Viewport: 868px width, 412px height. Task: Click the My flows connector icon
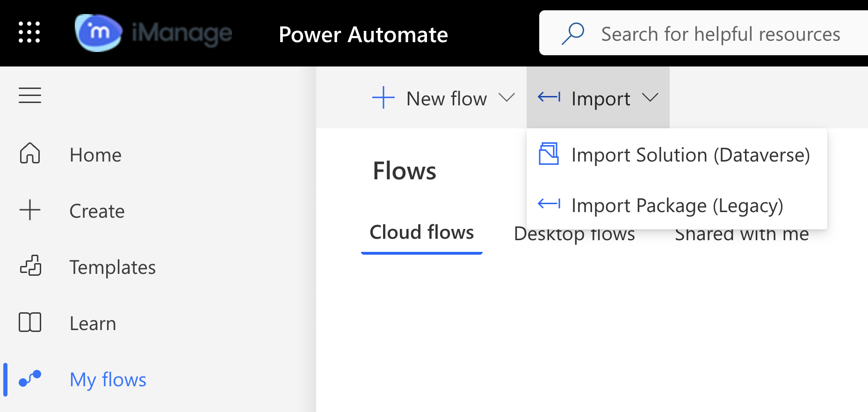coord(30,378)
